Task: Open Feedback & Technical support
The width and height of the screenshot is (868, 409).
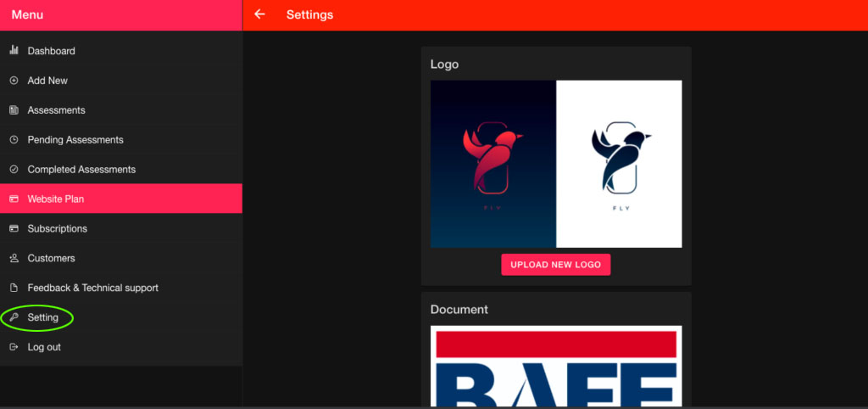Action: point(121,289)
